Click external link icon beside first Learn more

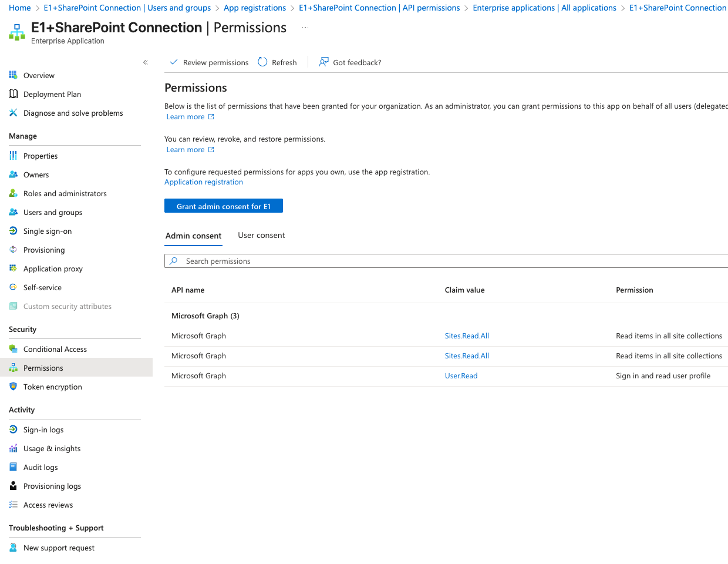[211, 117]
